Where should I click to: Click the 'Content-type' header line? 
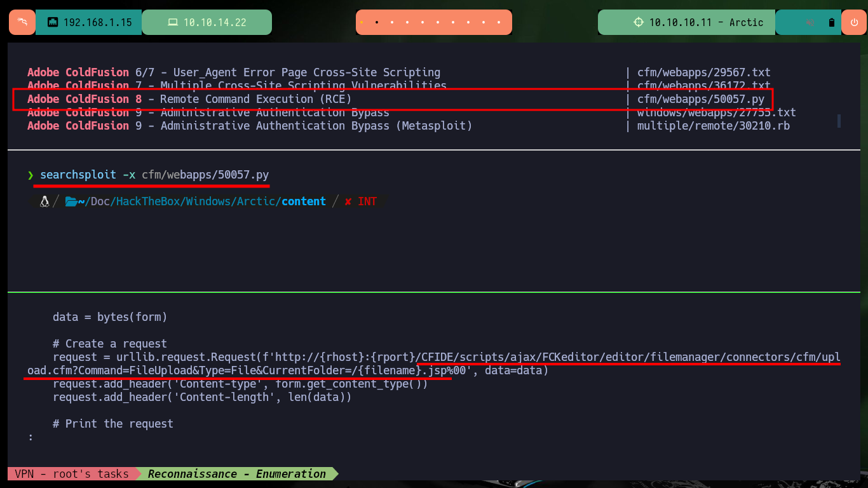[240, 384]
